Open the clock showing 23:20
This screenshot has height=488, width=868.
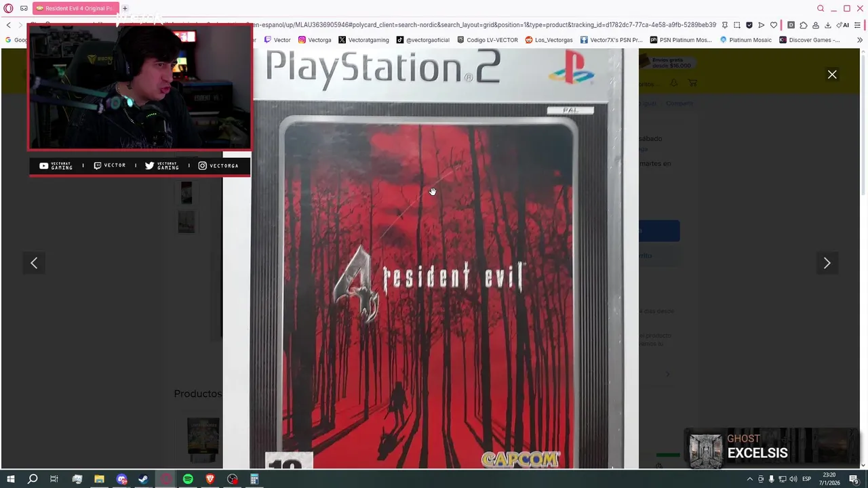click(x=829, y=479)
